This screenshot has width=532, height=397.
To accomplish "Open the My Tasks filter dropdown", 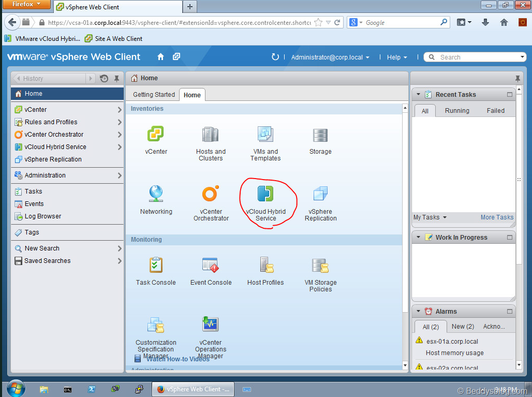I will click(x=430, y=217).
